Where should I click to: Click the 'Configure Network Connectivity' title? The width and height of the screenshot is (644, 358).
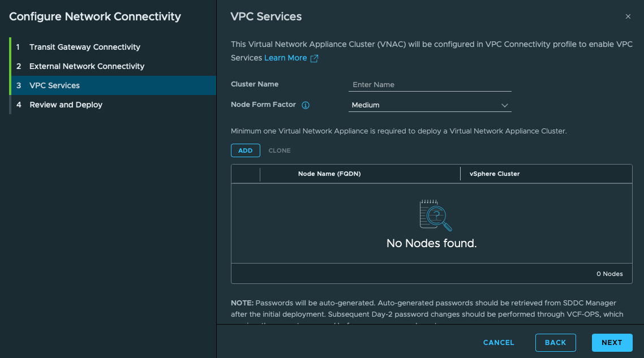[95, 16]
